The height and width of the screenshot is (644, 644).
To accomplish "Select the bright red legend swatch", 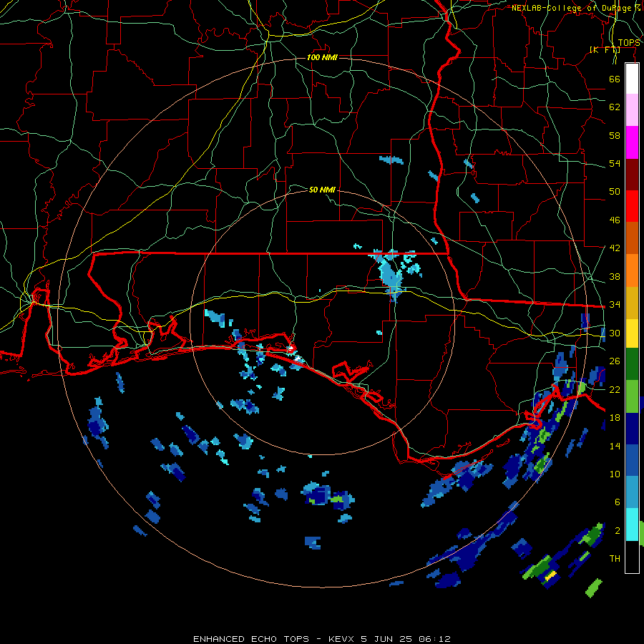I will click(x=632, y=206).
